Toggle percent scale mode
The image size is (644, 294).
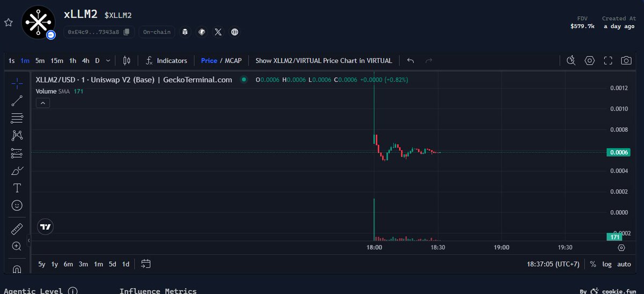593,264
